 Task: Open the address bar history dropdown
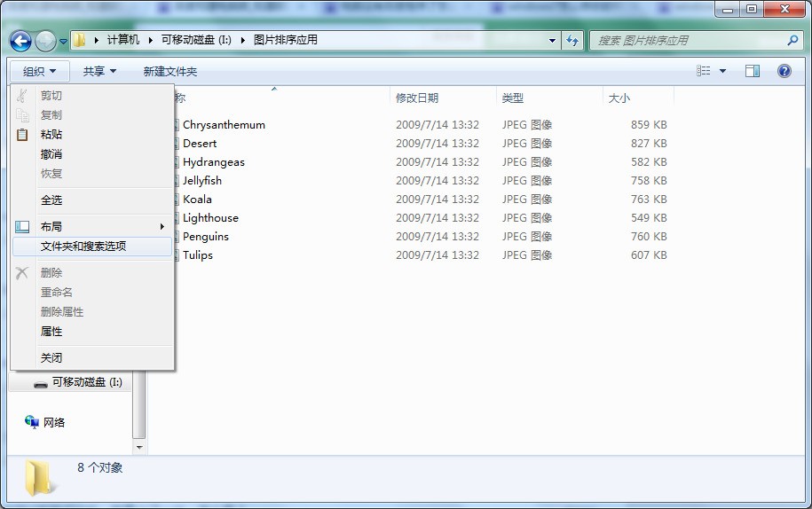pos(552,41)
